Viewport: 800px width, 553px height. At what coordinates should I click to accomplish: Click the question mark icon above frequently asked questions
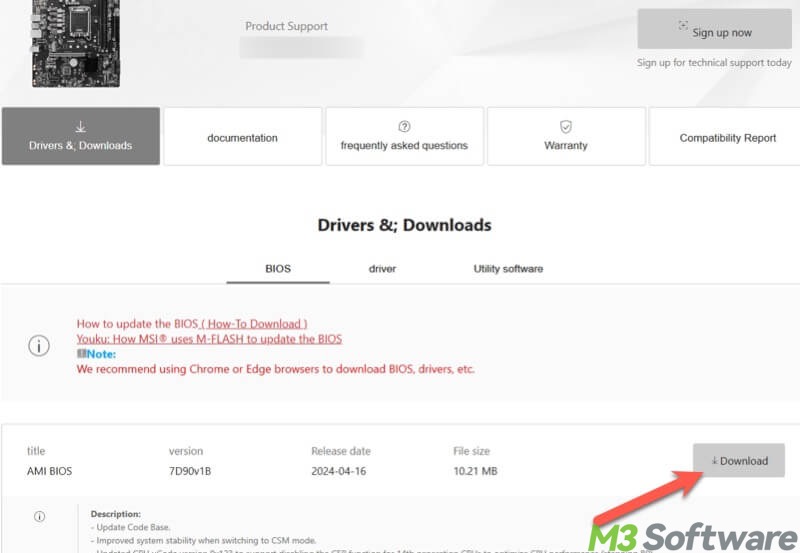[404, 127]
